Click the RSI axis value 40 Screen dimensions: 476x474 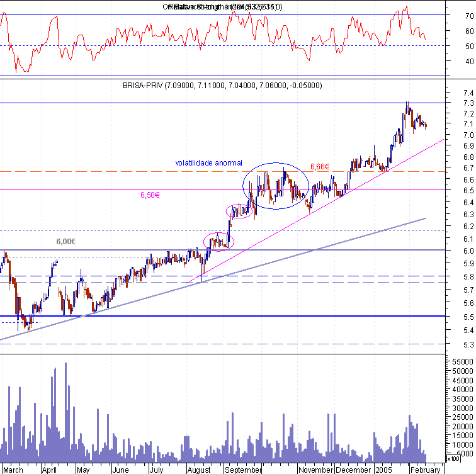[469, 62]
